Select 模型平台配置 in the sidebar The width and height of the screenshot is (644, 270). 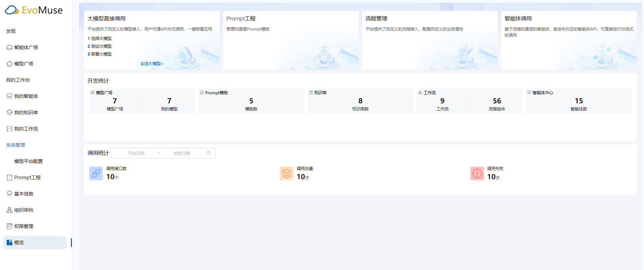(x=35, y=161)
